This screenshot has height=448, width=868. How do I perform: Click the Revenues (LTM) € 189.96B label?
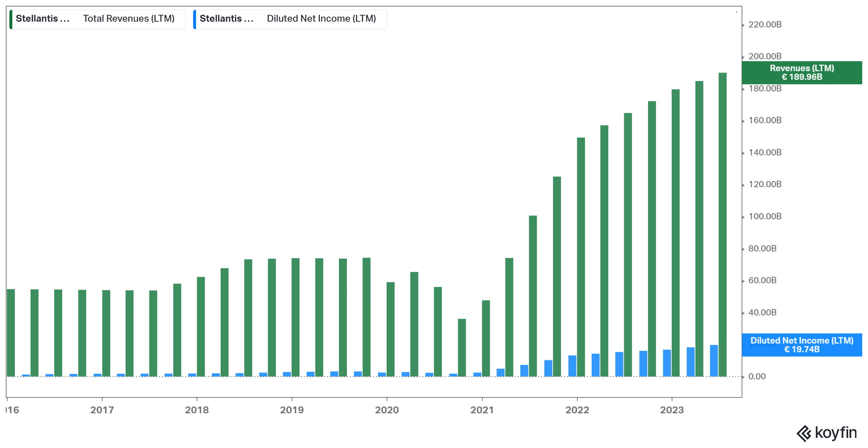[x=801, y=73]
